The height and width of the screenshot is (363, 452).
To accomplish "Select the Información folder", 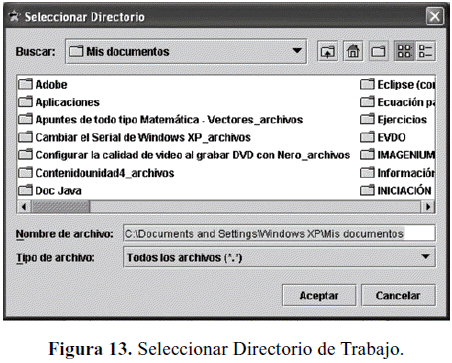I will [x=398, y=173].
